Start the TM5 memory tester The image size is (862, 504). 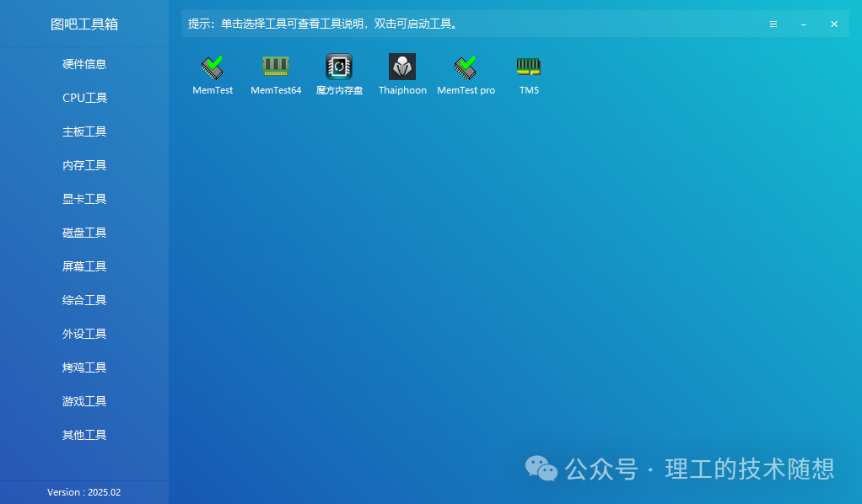529,73
